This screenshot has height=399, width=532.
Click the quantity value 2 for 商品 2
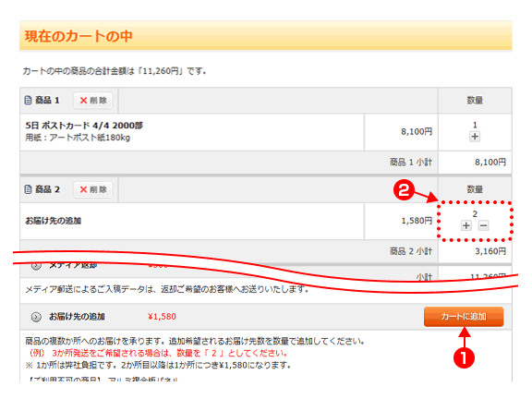coord(475,213)
